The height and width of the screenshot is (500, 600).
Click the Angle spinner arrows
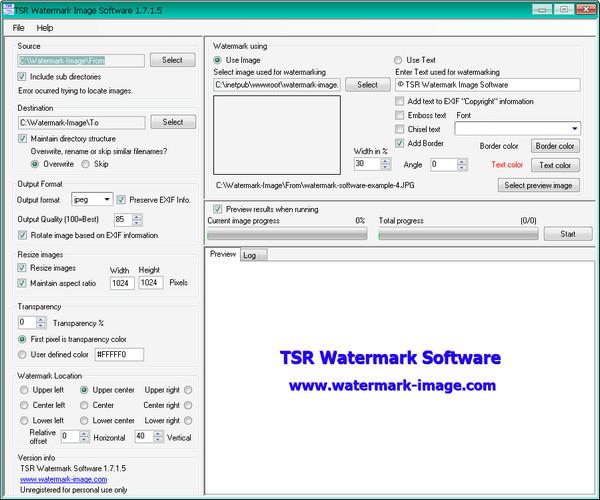[x=462, y=164]
